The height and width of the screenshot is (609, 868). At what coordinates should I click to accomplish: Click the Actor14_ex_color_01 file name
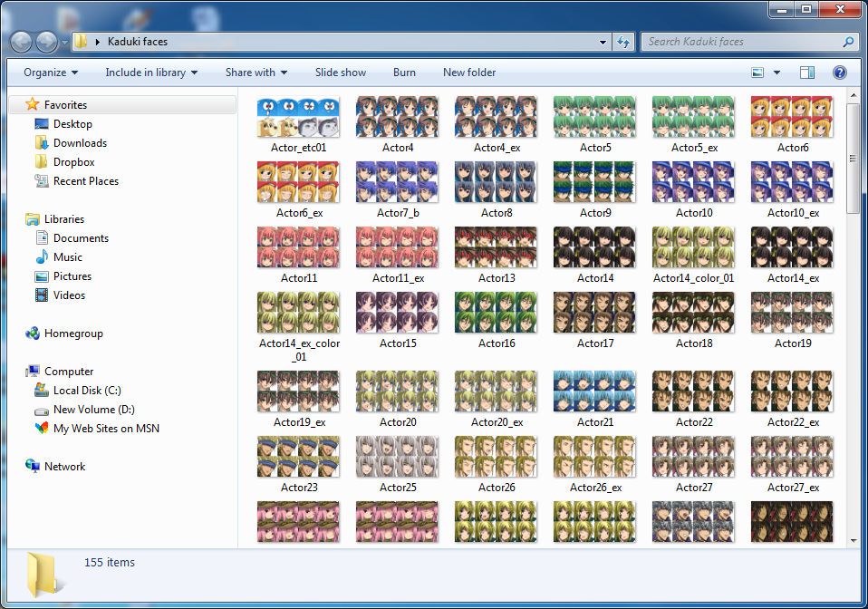point(300,350)
